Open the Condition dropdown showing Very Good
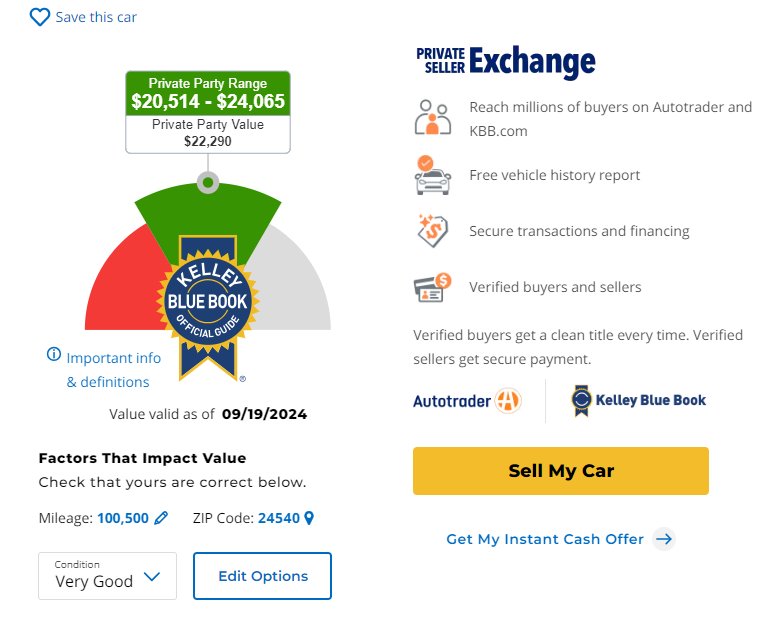Image resolution: width=759 pixels, height=620 pixels. [107, 576]
